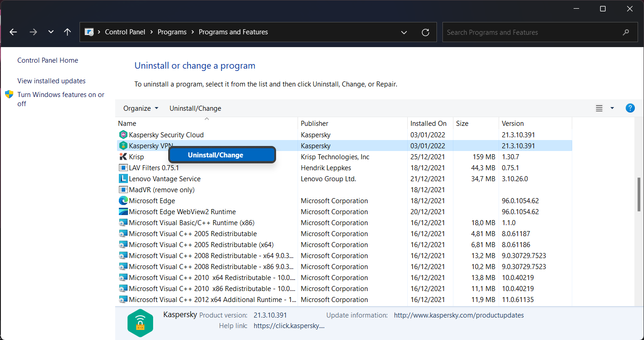Viewport: 644px width, 340px height.
Task: Click Uninstall/Change in the toolbar
Action: point(195,108)
